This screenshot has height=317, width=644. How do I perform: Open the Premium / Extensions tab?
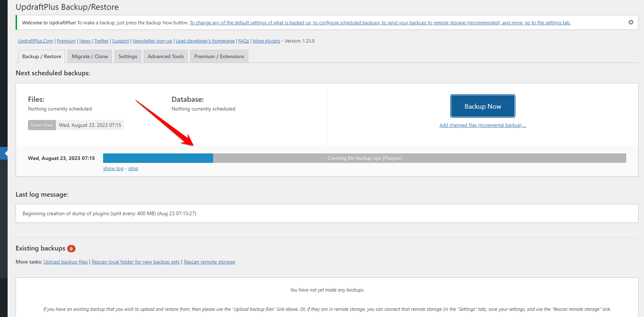click(219, 56)
